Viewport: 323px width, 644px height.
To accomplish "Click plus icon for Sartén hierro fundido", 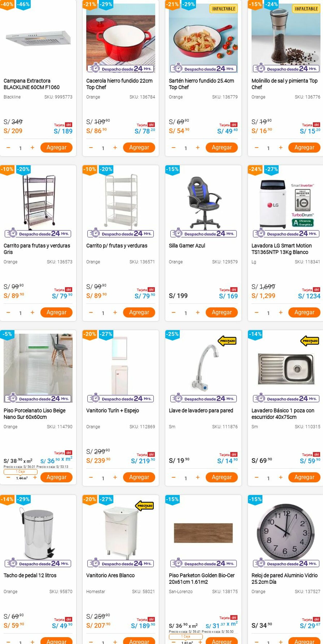I will 198,148.
